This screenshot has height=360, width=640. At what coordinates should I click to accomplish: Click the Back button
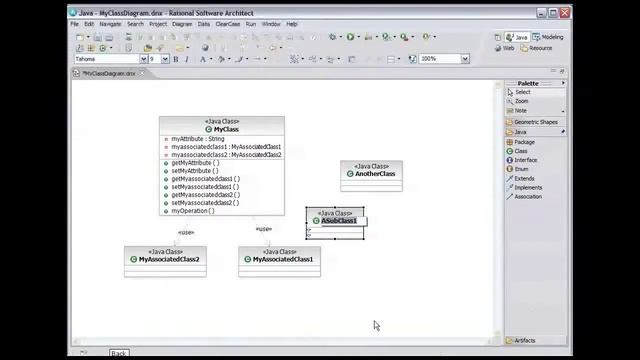pos(119,353)
